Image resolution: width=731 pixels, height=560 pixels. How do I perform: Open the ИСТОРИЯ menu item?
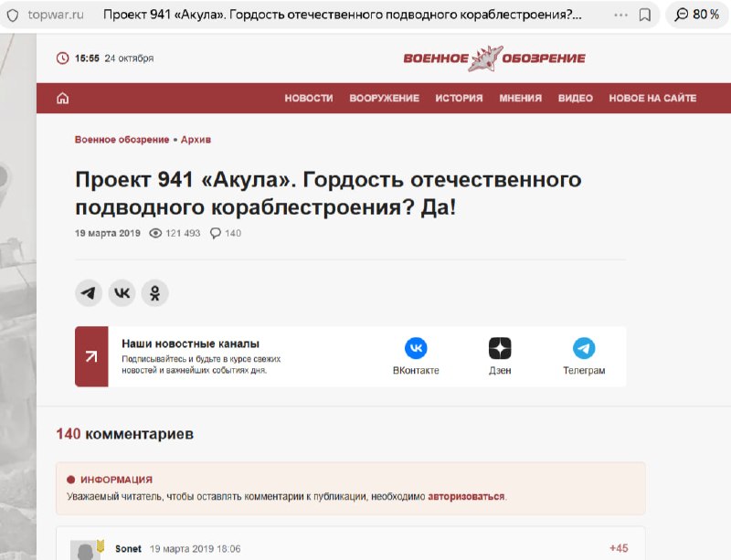[459, 99]
